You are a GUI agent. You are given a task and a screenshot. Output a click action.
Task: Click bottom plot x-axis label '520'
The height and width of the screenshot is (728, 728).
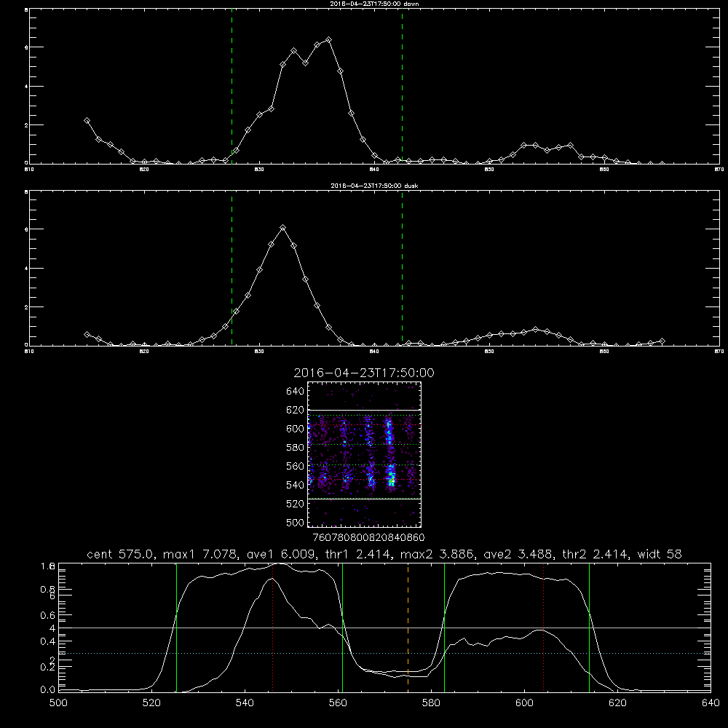[151, 703]
